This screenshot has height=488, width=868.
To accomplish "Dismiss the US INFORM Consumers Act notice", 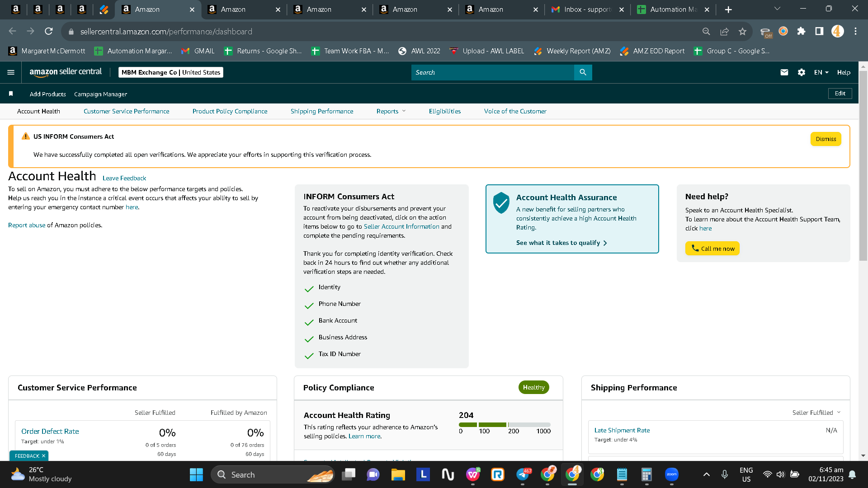I will (826, 139).
